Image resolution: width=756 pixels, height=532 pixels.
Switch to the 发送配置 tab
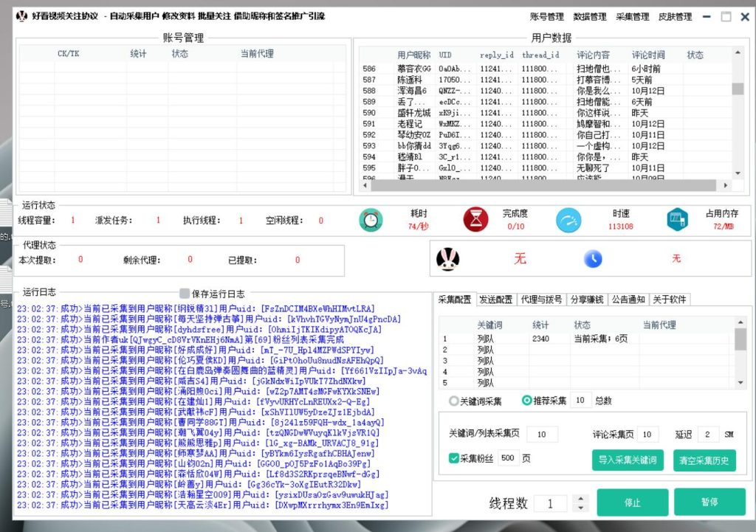point(496,300)
